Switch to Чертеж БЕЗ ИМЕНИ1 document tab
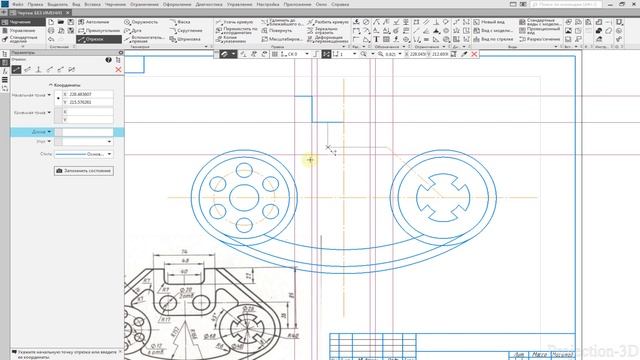The image size is (640, 360). [x=39, y=13]
